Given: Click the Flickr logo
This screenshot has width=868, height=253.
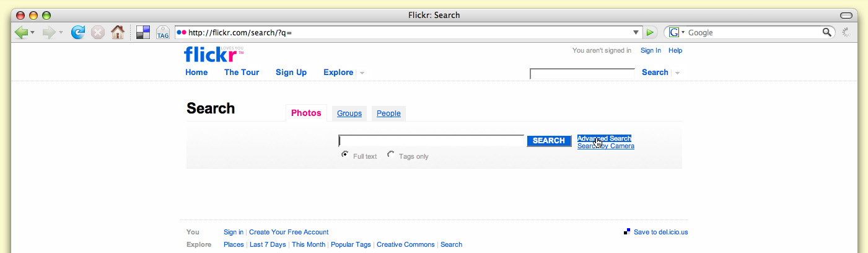Looking at the screenshot, I should coord(210,55).
